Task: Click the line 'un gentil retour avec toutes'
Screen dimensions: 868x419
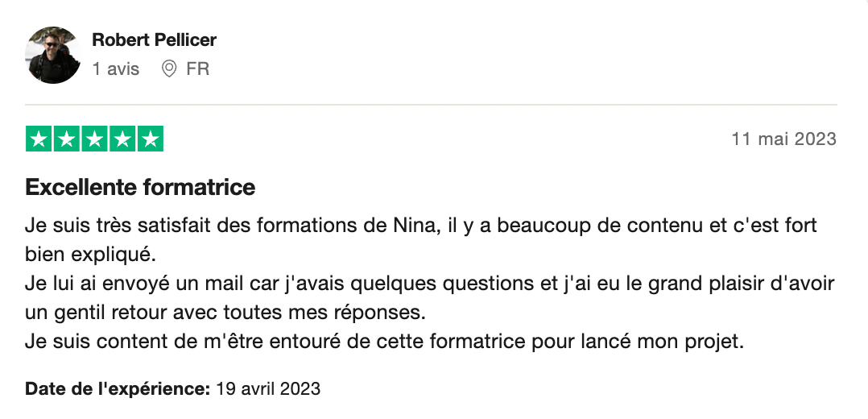Action: tap(225, 313)
